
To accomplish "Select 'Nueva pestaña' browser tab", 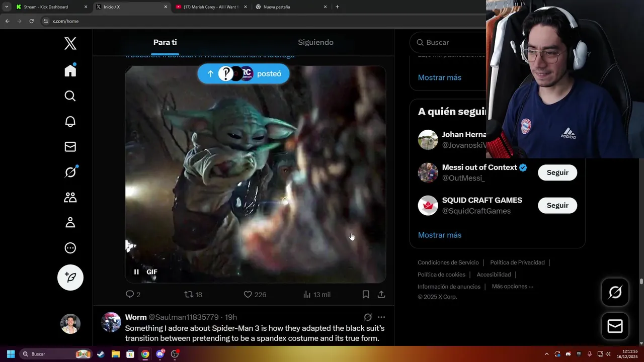I will pos(291,7).
